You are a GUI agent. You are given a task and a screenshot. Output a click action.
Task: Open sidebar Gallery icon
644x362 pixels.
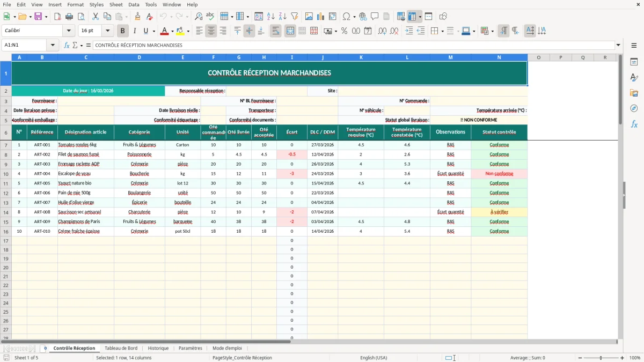[x=634, y=93]
